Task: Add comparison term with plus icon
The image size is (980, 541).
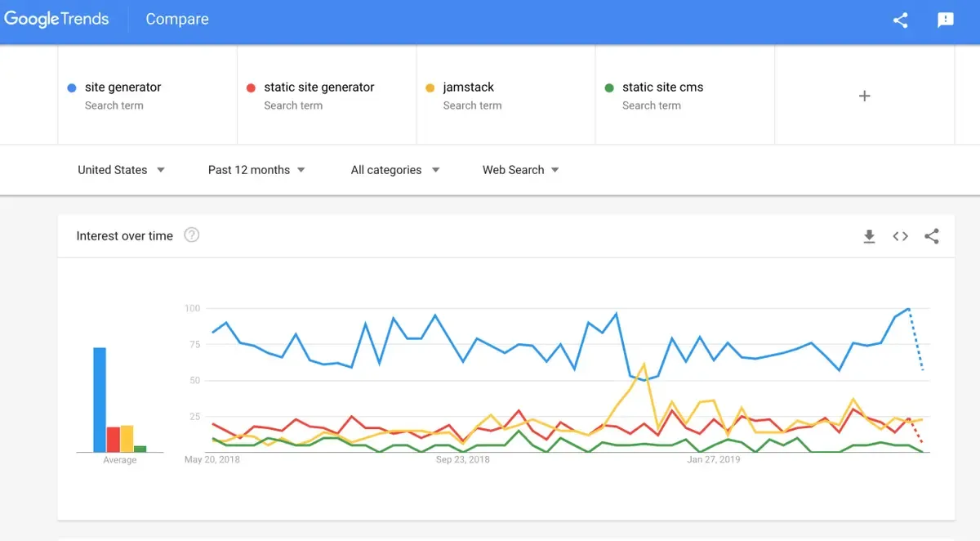Action: (865, 96)
